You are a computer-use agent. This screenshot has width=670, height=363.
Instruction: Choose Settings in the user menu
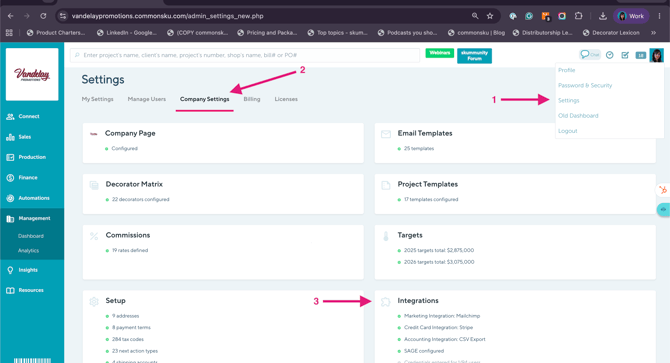click(x=569, y=100)
